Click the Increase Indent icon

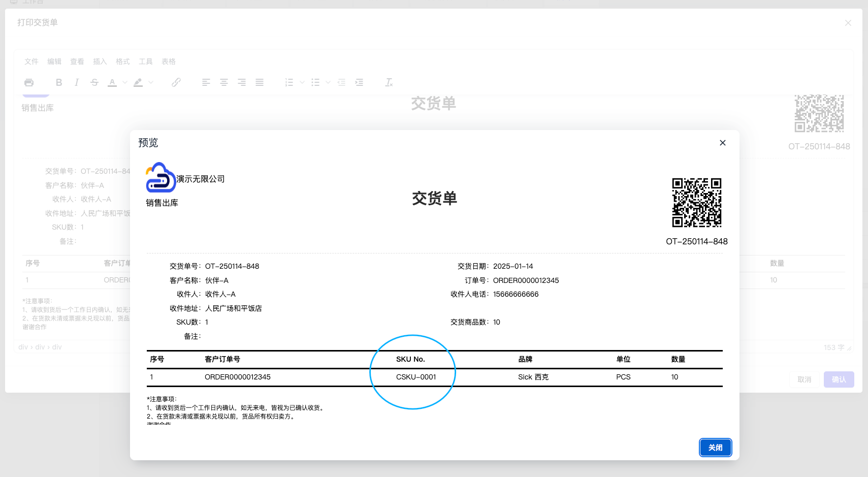pyautogui.click(x=360, y=82)
